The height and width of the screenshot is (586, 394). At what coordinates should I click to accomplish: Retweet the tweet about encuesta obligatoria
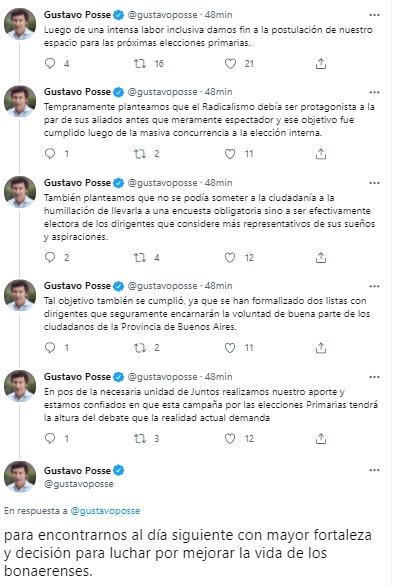pos(140,257)
